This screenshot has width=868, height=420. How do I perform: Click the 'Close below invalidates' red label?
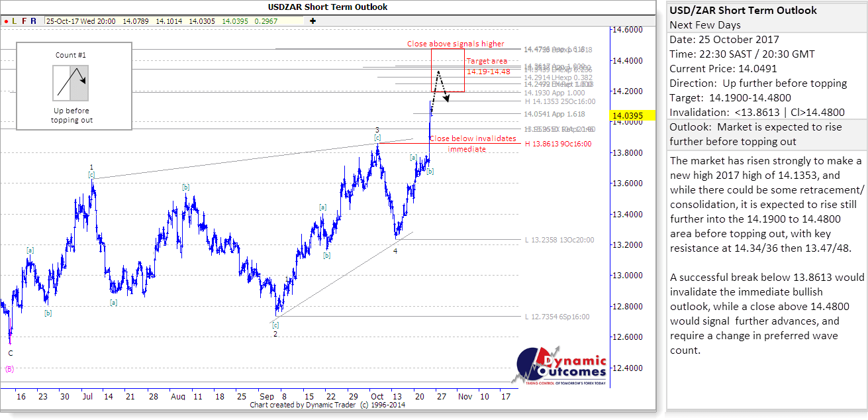473,138
